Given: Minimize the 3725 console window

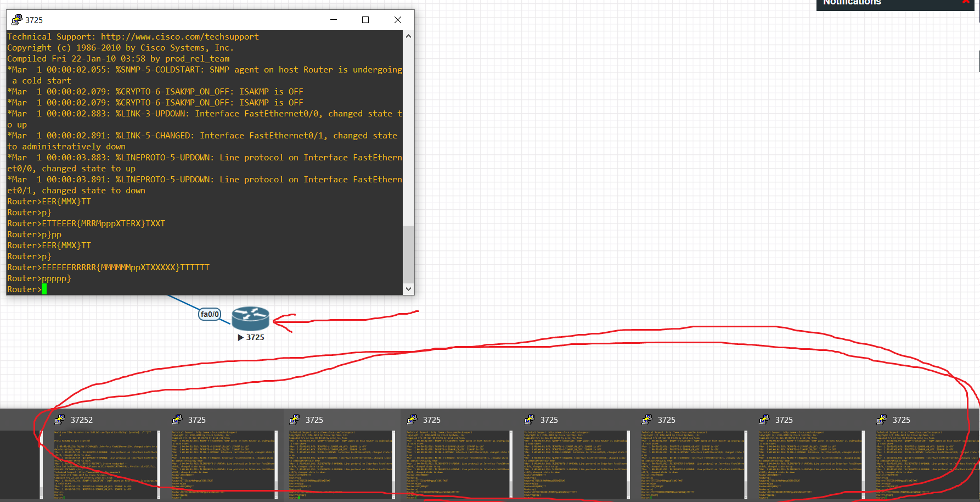Looking at the screenshot, I should click(x=333, y=20).
